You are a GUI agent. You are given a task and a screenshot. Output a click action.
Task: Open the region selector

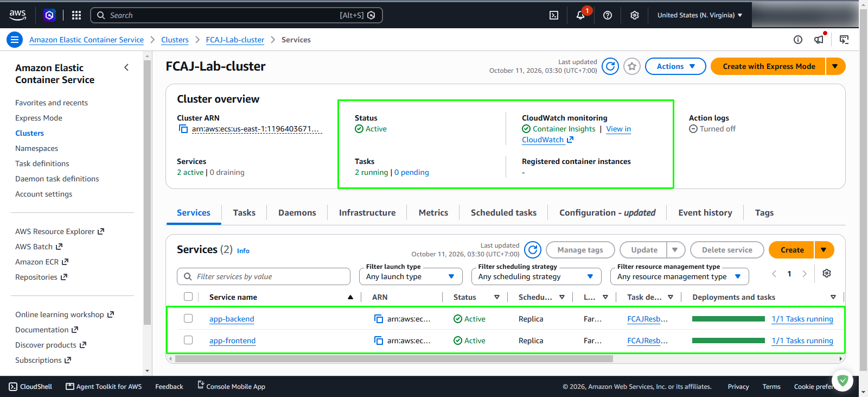coord(700,15)
